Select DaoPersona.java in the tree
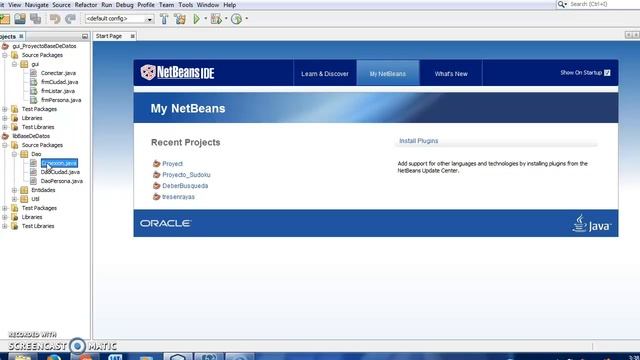 62,181
